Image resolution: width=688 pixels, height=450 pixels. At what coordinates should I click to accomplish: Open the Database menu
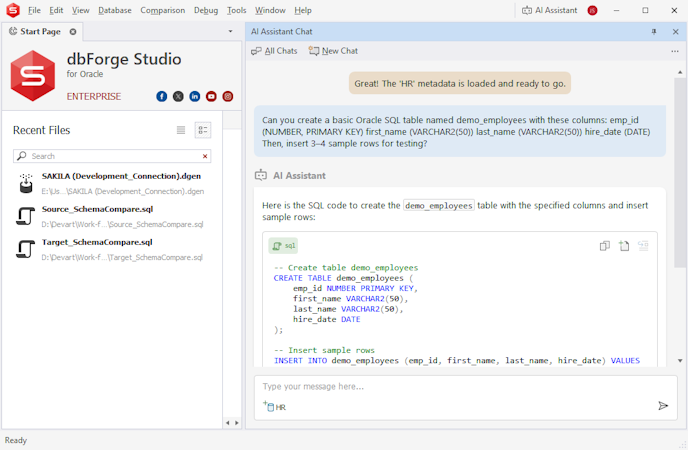tap(114, 10)
